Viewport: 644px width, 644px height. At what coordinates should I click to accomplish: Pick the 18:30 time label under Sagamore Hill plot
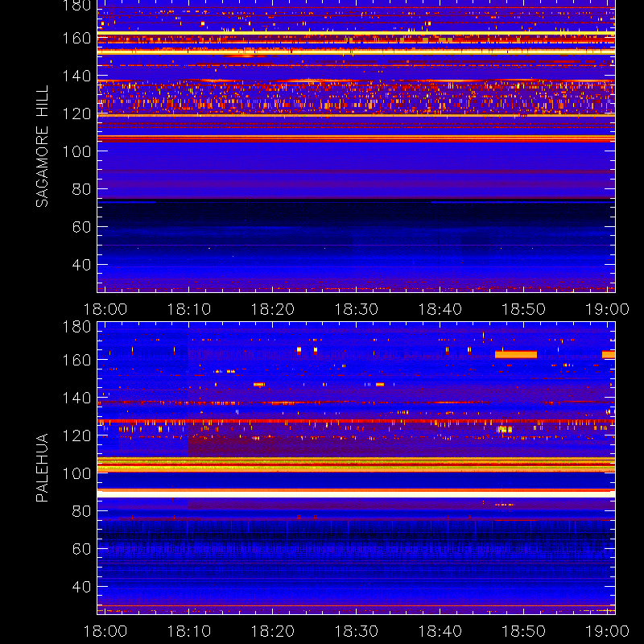[x=356, y=309]
